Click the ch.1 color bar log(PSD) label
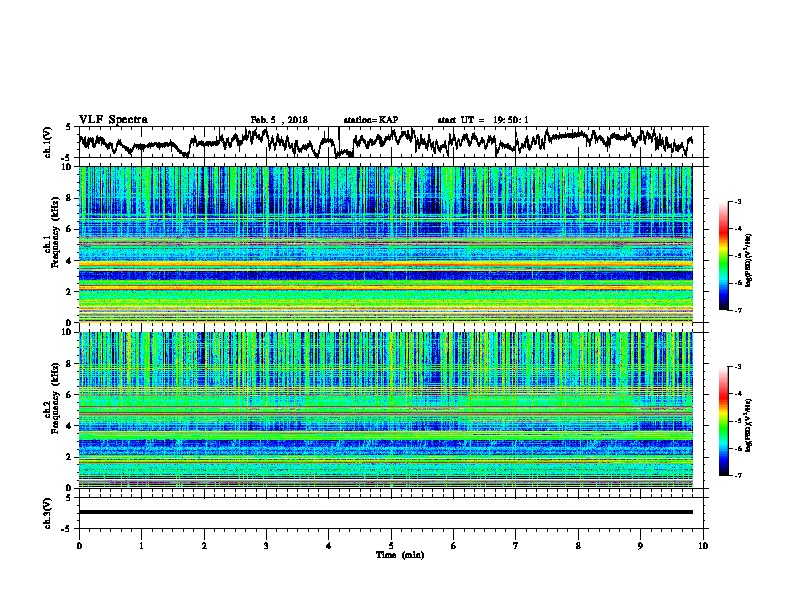The image size is (792, 612). pyautogui.click(x=749, y=261)
